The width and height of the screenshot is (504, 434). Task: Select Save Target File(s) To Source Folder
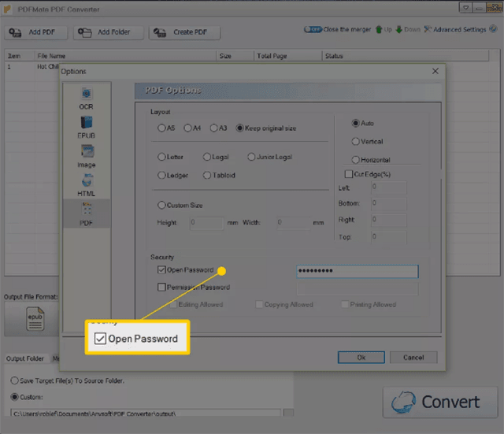click(68, 380)
